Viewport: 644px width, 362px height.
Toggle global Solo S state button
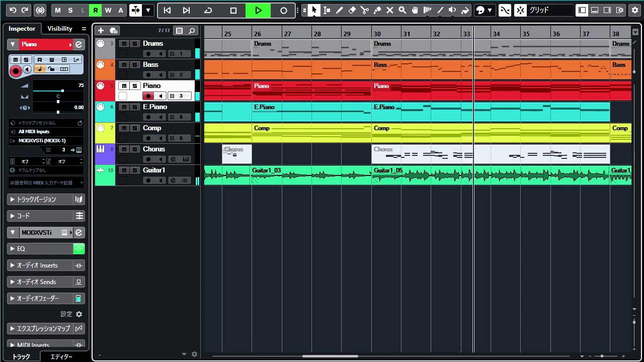pyautogui.click(x=70, y=10)
